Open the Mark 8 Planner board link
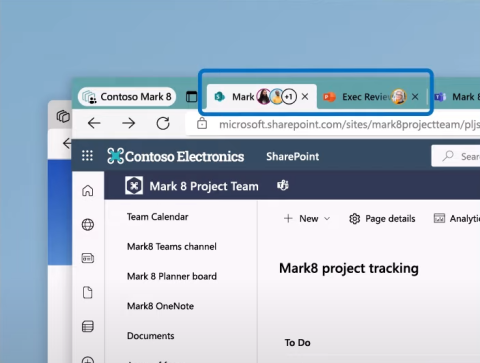 172,276
